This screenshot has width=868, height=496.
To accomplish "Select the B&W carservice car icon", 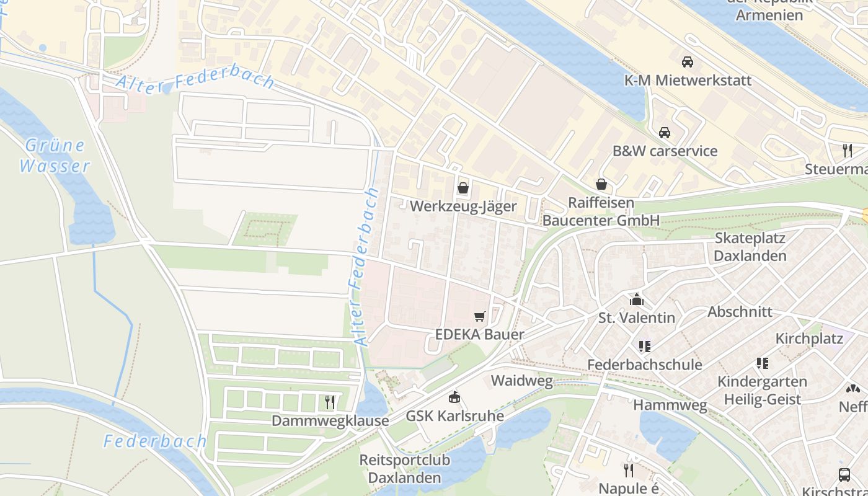I will (x=665, y=133).
